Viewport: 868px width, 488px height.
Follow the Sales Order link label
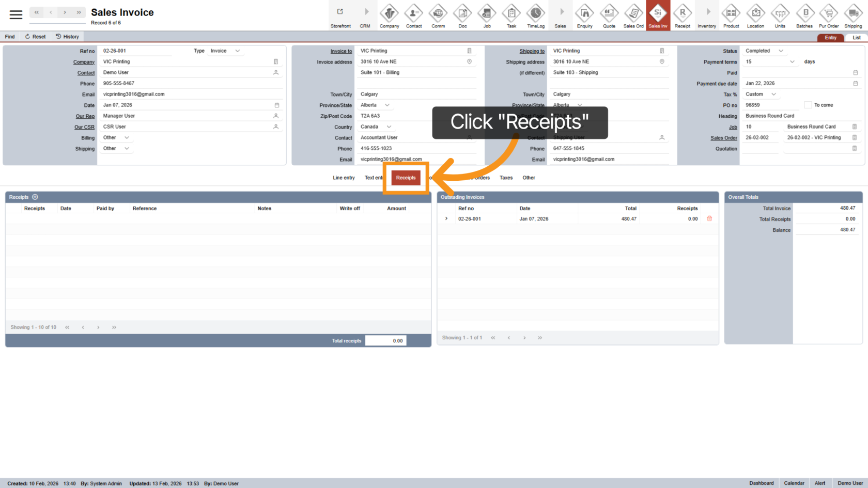(723, 138)
